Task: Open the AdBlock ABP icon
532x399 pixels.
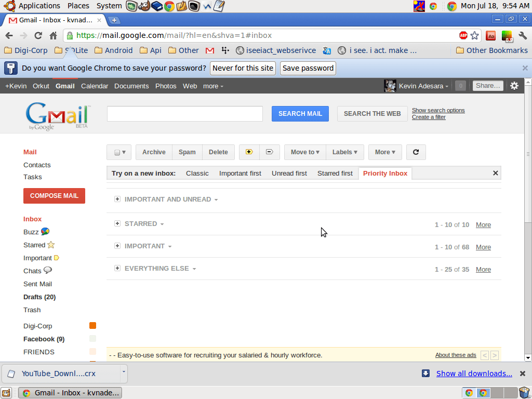Action: tap(463, 35)
